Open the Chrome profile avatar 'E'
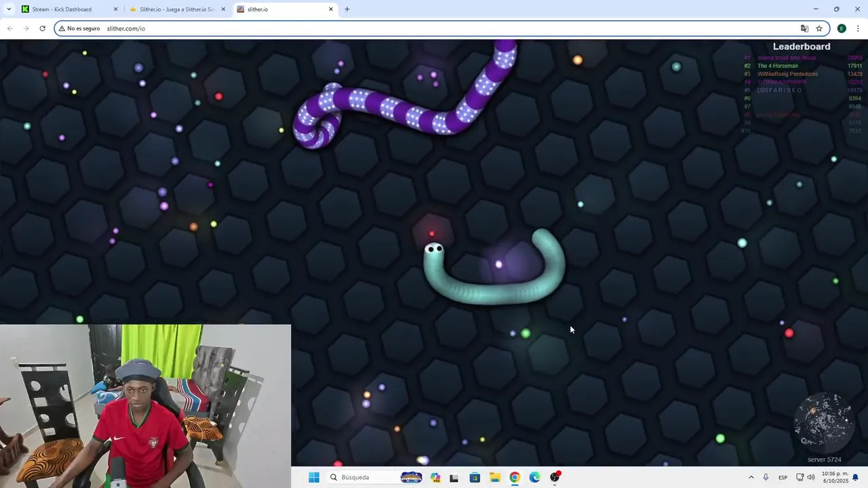 842,28
